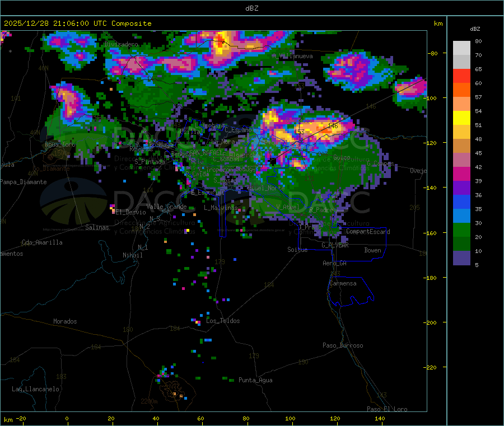Click the 40 km horizontal axis tick label

pyautogui.click(x=156, y=418)
